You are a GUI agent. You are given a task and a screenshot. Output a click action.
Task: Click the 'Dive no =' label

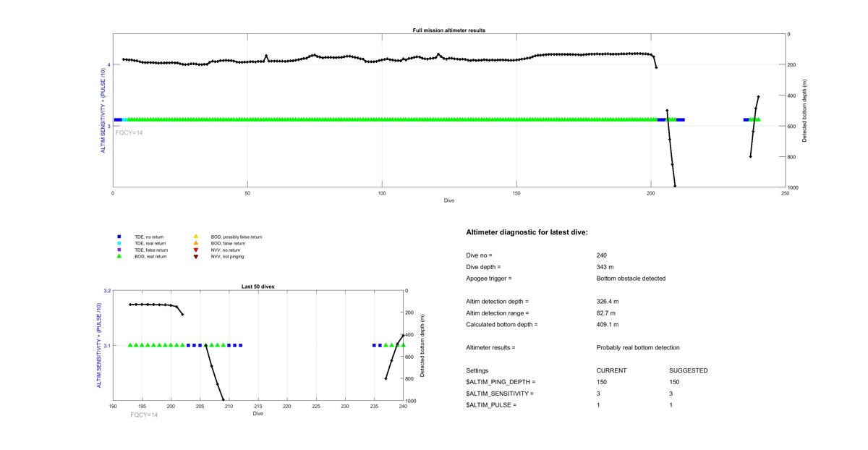pyautogui.click(x=480, y=255)
